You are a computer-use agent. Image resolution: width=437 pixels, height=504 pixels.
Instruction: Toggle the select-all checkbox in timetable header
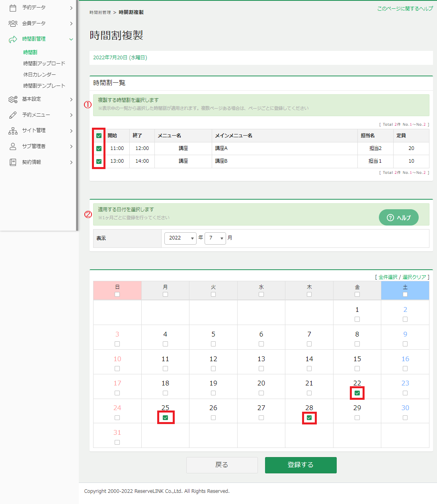(x=99, y=136)
